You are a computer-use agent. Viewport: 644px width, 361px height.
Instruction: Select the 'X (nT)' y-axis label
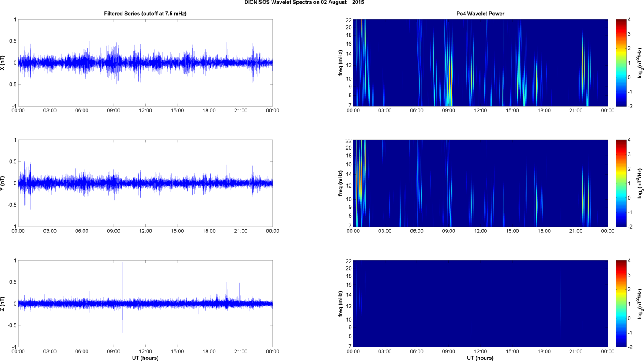[3, 63]
